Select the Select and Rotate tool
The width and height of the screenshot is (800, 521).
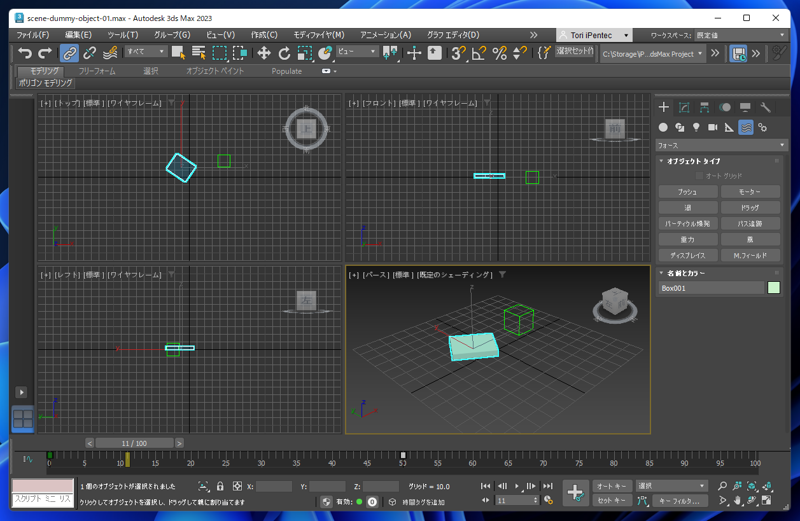pyautogui.click(x=284, y=53)
